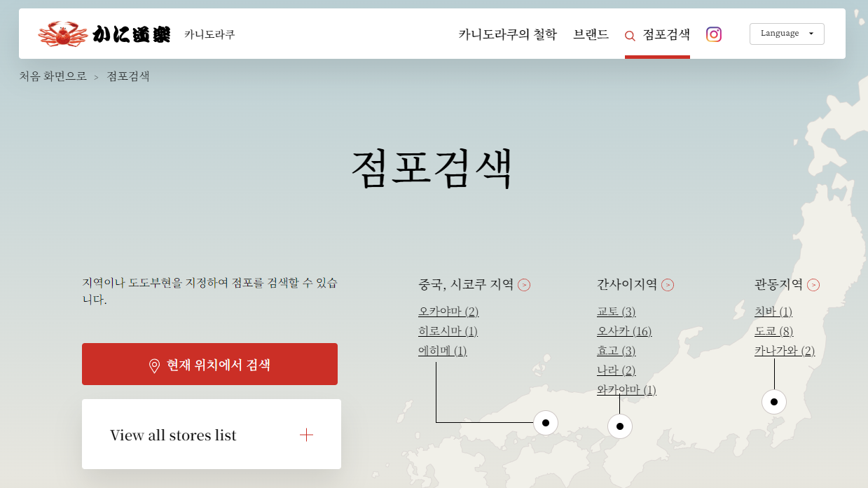Click the map marker dot below 관동지역
Image resolution: width=868 pixels, height=488 pixels.
coord(773,401)
